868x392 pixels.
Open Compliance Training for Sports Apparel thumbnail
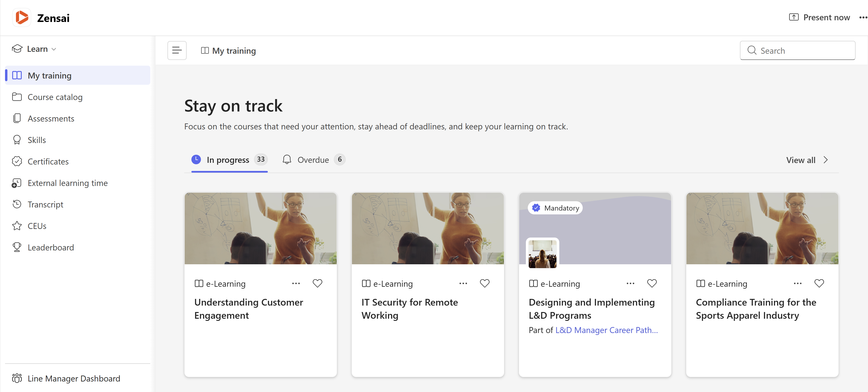tap(762, 228)
